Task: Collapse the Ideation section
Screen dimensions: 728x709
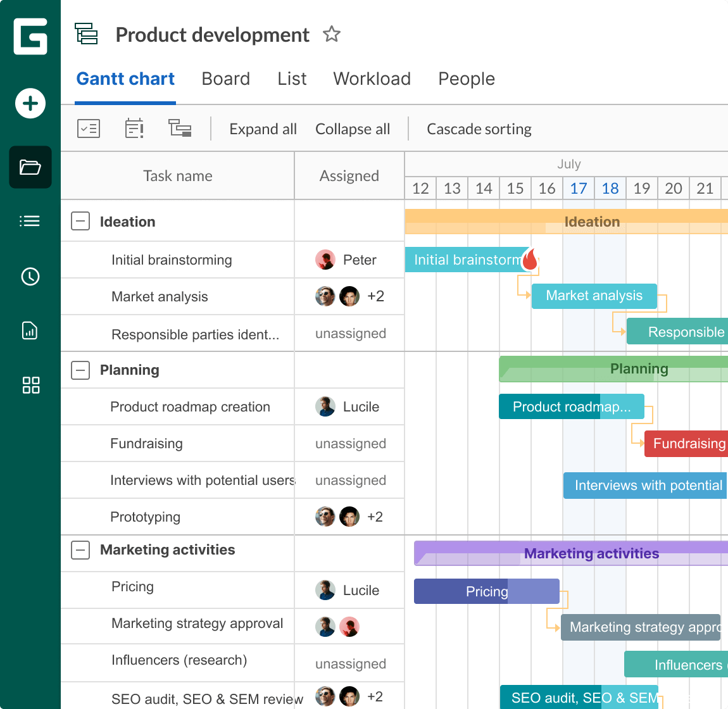Action: pos(80,221)
